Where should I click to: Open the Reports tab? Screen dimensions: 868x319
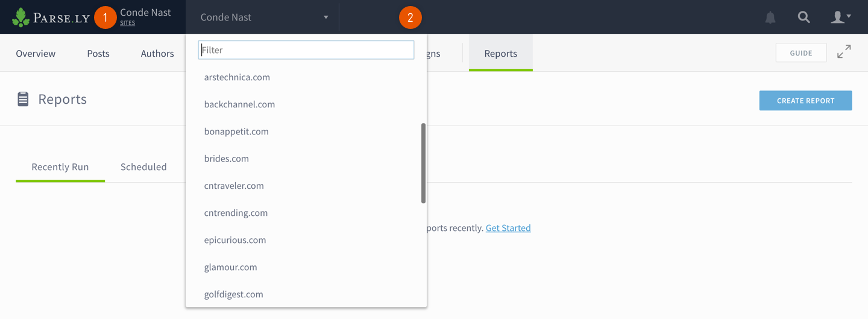(x=501, y=53)
